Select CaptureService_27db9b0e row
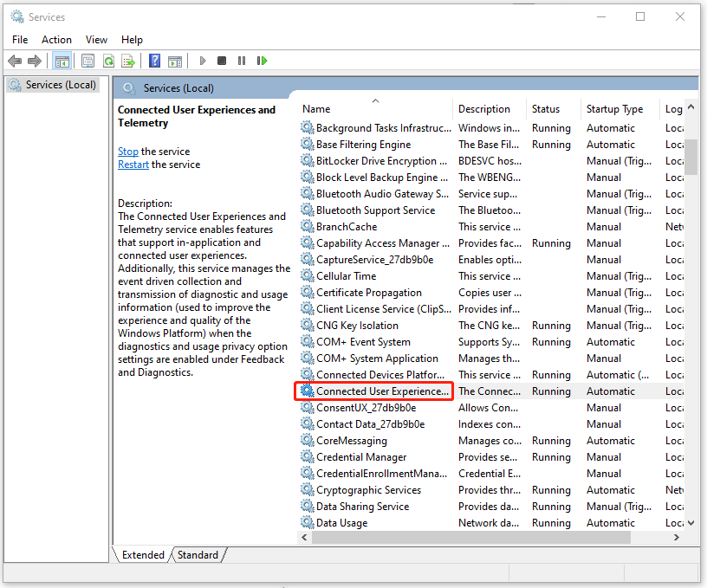The image size is (707, 588). click(491, 260)
